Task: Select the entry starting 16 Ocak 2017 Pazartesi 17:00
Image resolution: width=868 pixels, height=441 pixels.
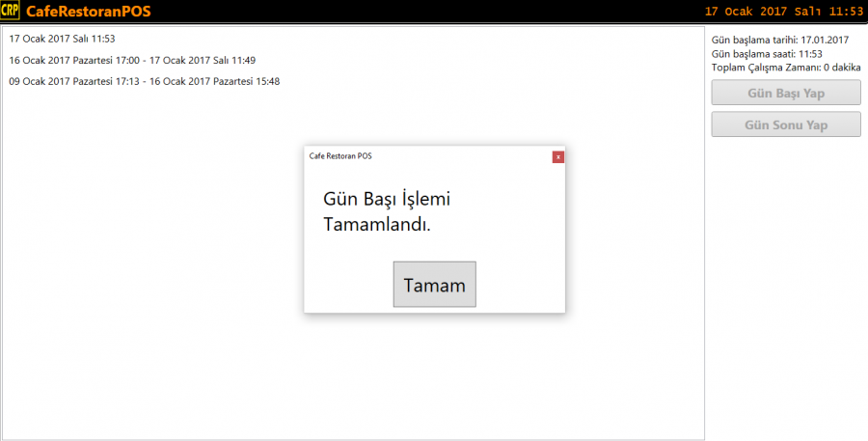Action: 132,60
